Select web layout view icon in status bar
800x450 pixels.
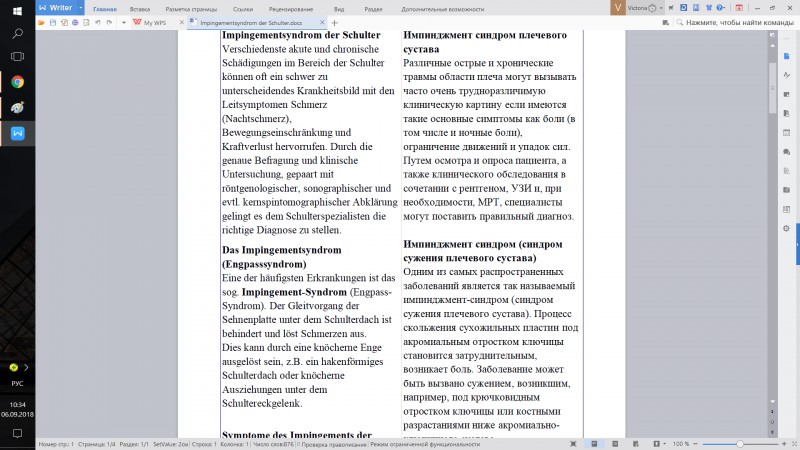pyautogui.click(x=636, y=444)
